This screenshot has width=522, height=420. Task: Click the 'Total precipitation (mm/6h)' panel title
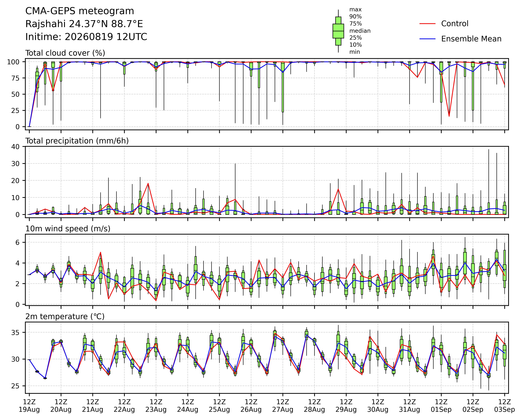77,141
